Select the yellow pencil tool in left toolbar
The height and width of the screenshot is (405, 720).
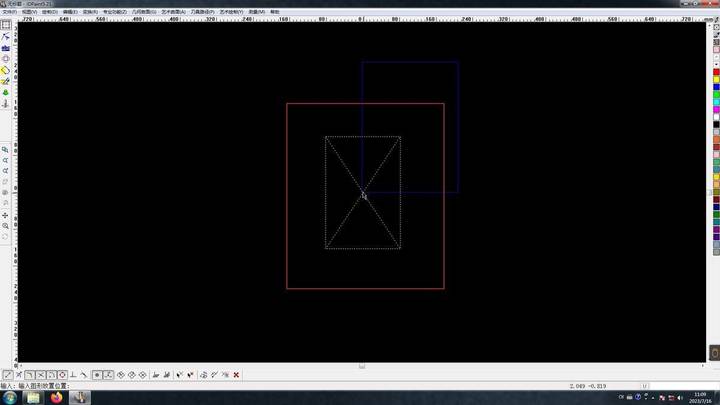(6, 81)
